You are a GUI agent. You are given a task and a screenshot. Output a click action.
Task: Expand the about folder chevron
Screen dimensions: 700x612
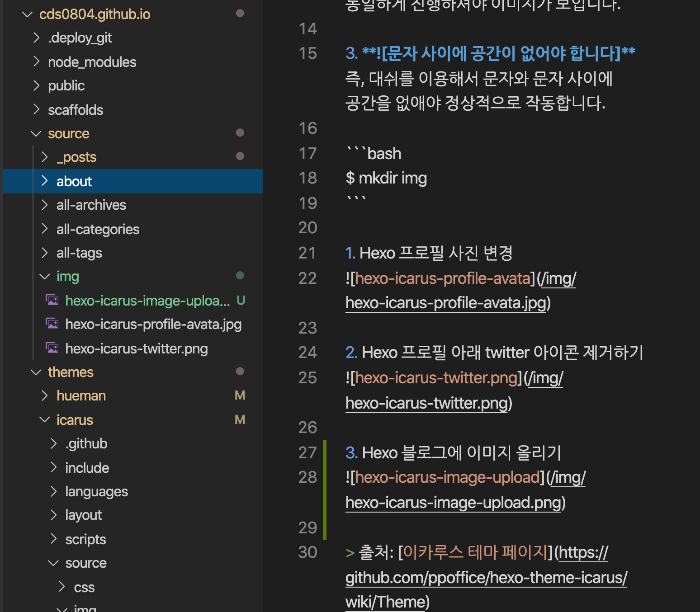(45, 181)
